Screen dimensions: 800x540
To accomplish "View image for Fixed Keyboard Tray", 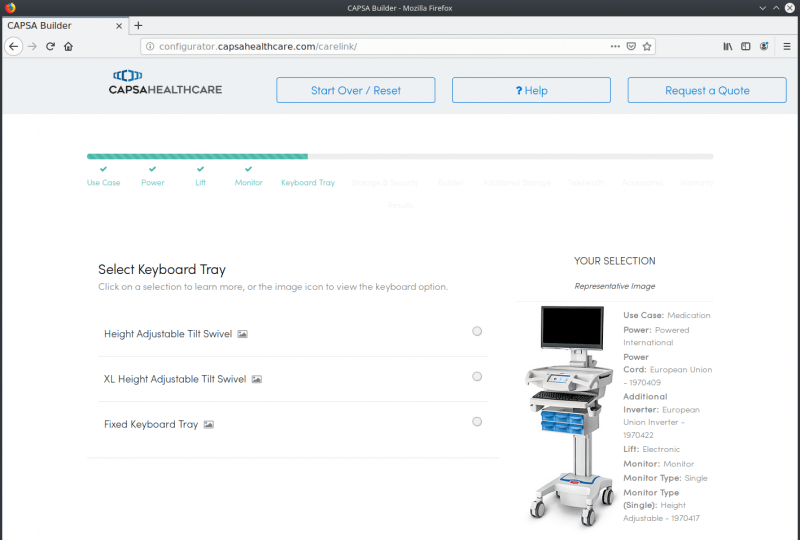I will pyautogui.click(x=209, y=425).
